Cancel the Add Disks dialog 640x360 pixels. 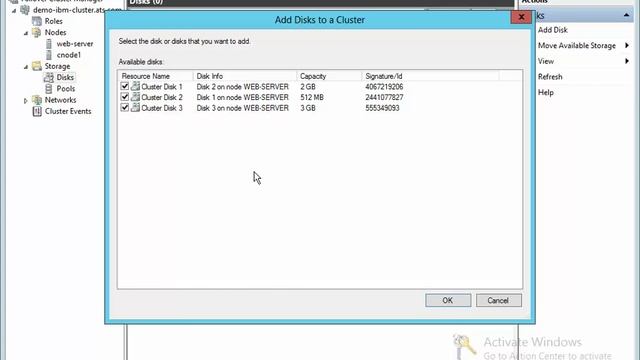[498, 300]
